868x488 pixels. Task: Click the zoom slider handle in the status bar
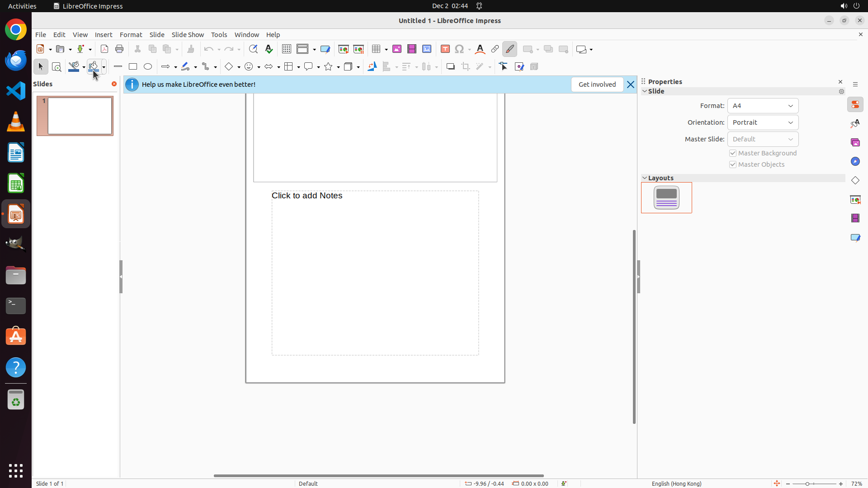tap(807, 484)
